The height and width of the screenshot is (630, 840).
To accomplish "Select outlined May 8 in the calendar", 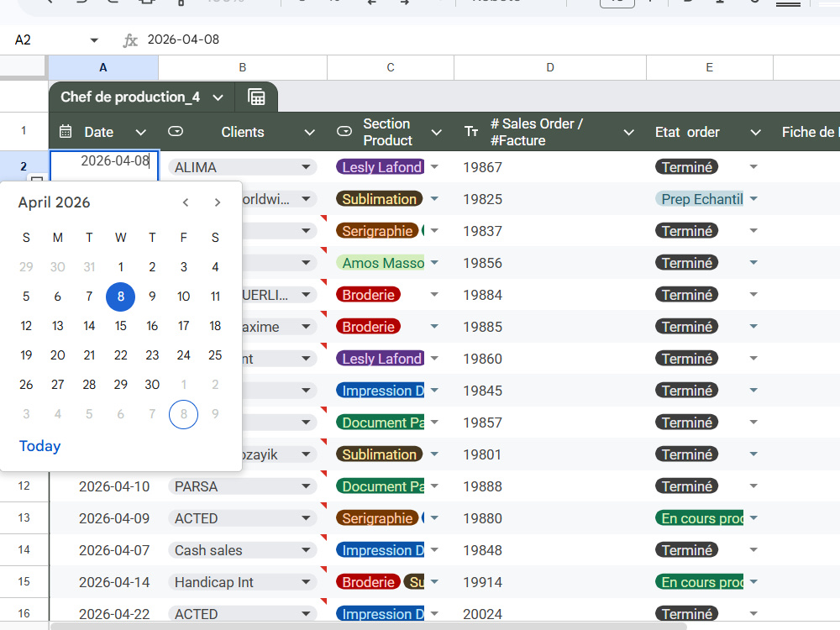I will (183, 414).
